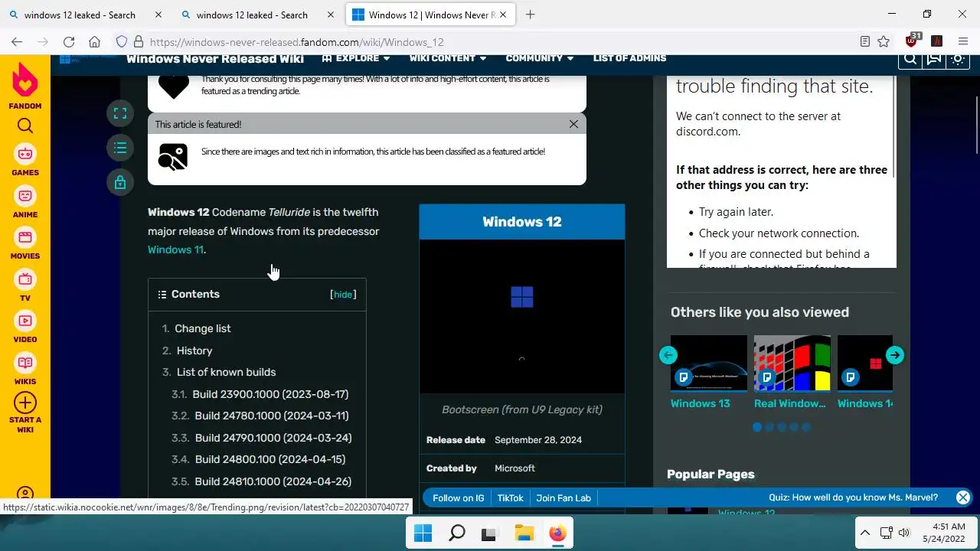
Task: Select first carousel page dot
Action: pos(757,427)
